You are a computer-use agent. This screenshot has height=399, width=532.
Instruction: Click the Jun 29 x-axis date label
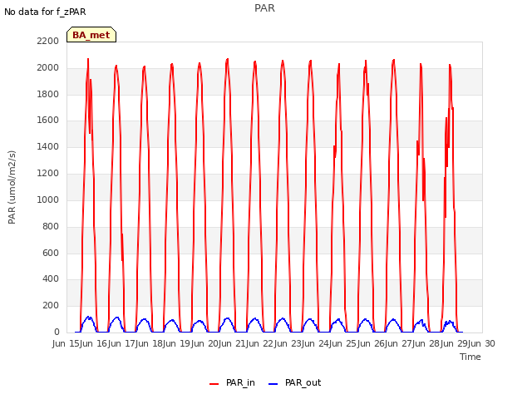click(x=455, y=343)
